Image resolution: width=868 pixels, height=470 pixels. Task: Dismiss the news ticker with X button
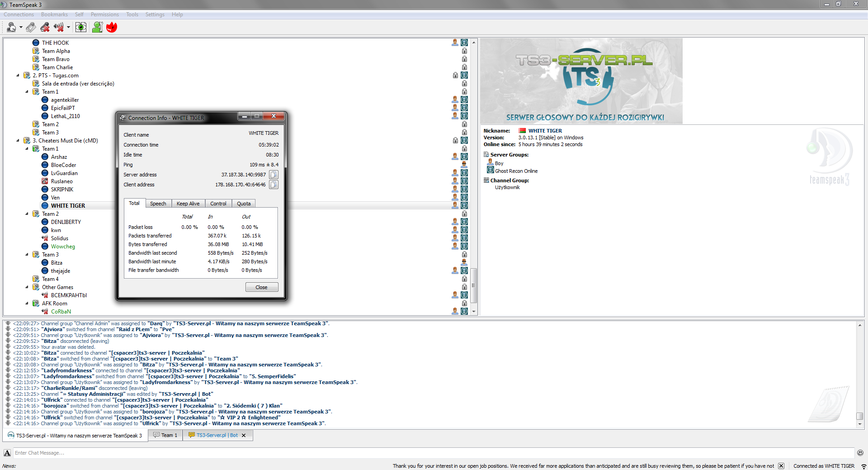tap(781, 466)
